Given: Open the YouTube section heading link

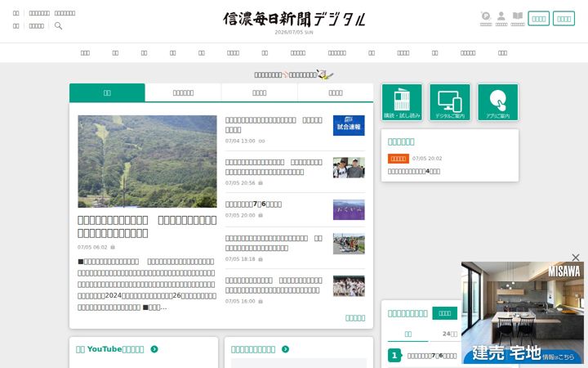Looking at the screenshot, I should click(x=110, y=349).
